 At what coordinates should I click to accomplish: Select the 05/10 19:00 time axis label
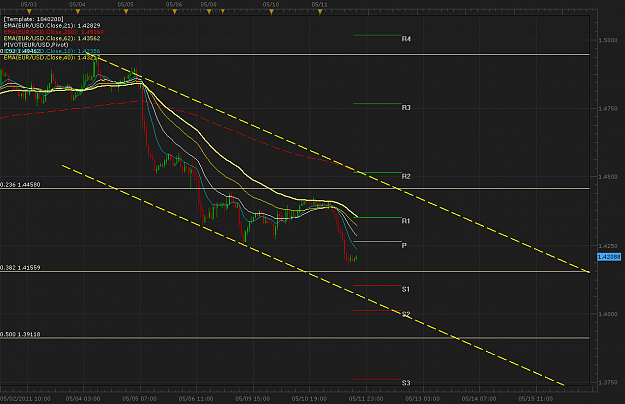309,398
